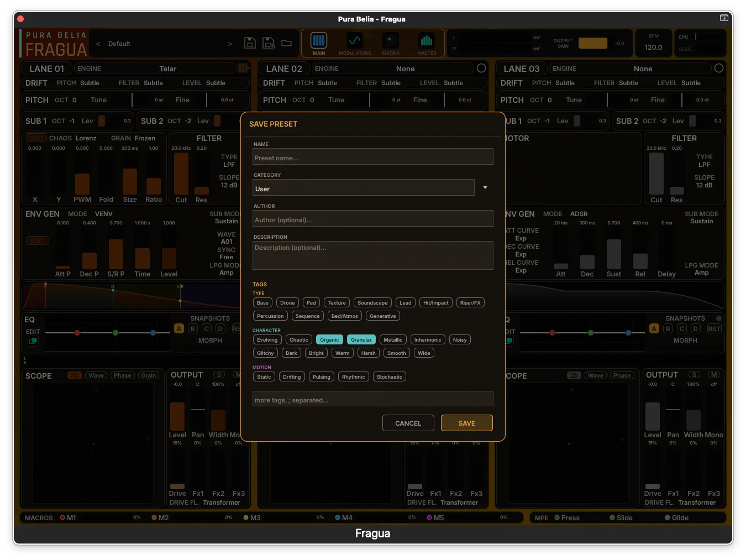Toggle the Bass type tag

pyautogui.click(x=262, y=302)
